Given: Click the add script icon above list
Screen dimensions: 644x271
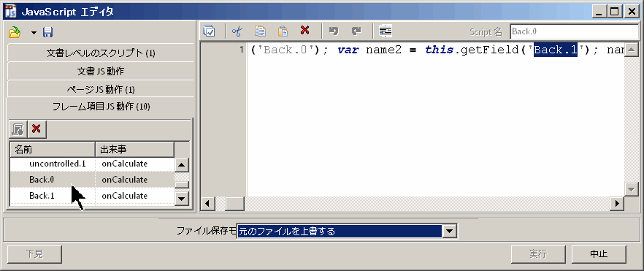Looking at the screenshot, I should [x=18, y=129].
